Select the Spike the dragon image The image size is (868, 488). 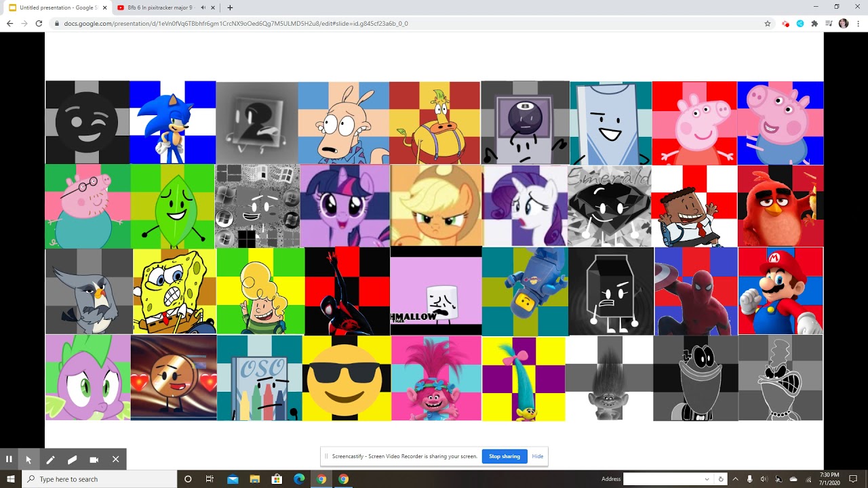[87, 378]
